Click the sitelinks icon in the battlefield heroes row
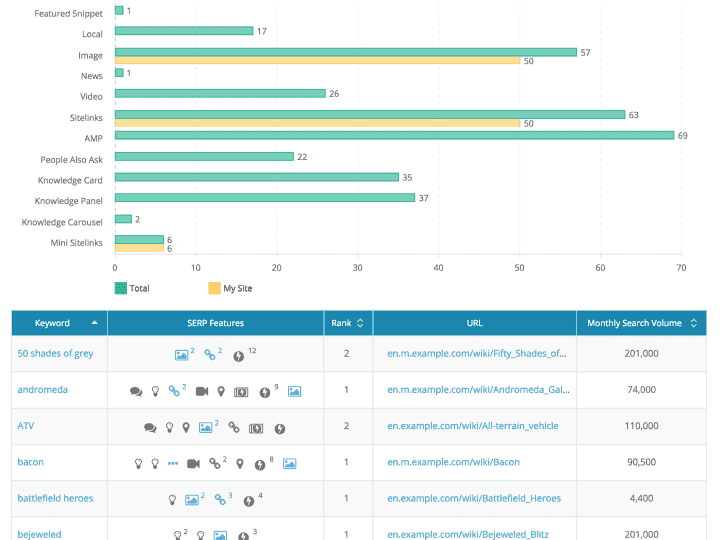Image resolution: width=720 pixels, height=540 pixels. (x=221, y=499)
